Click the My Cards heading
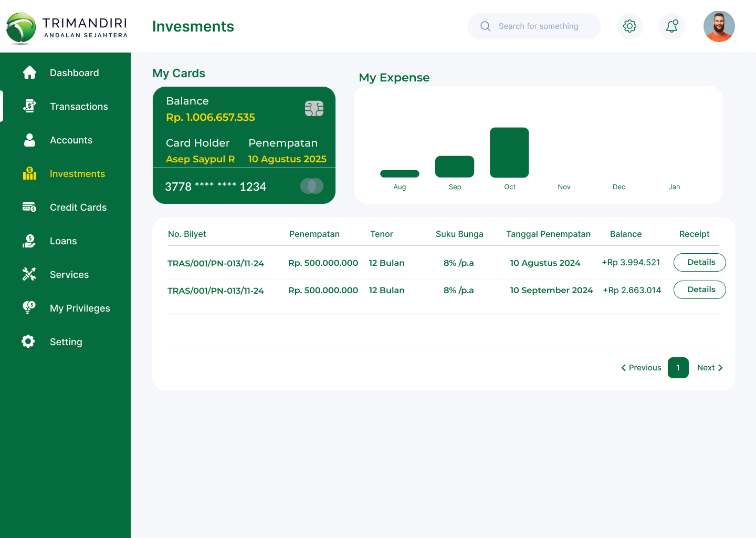This screenshot has height=538, width=756. 178,74
